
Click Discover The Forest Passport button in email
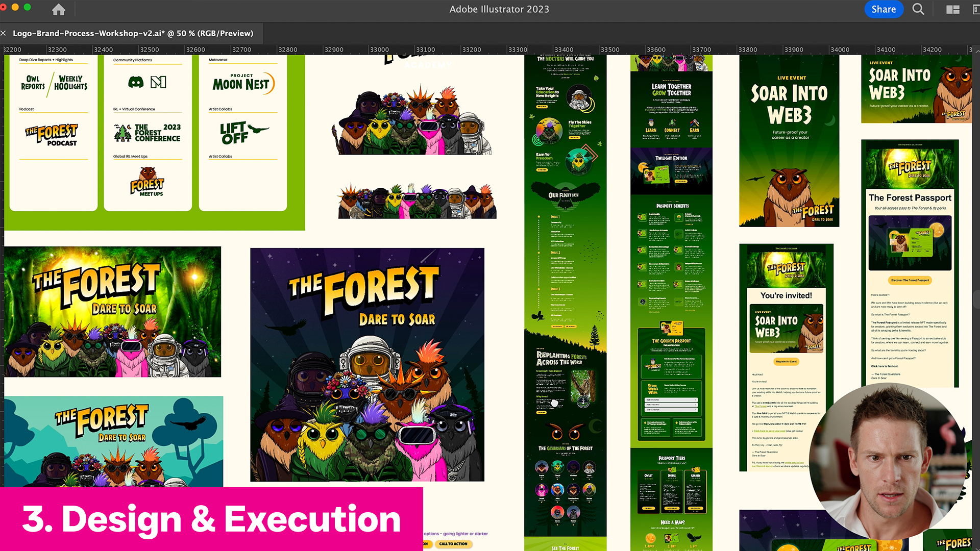click(x=910, y=280)
